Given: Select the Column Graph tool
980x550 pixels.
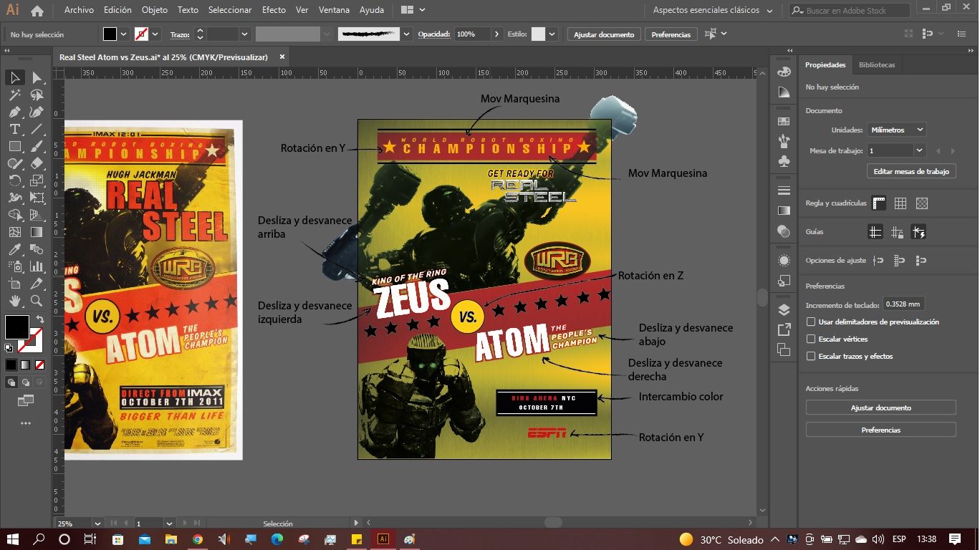Looking at the screenshot, I should click(x=37, y=266).
